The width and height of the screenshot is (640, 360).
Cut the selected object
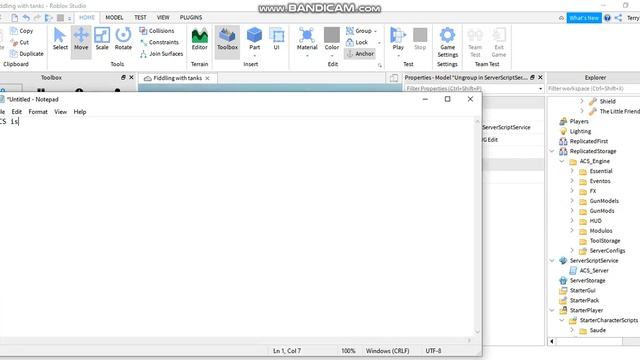pyautogui.click(x=20, y=42)
